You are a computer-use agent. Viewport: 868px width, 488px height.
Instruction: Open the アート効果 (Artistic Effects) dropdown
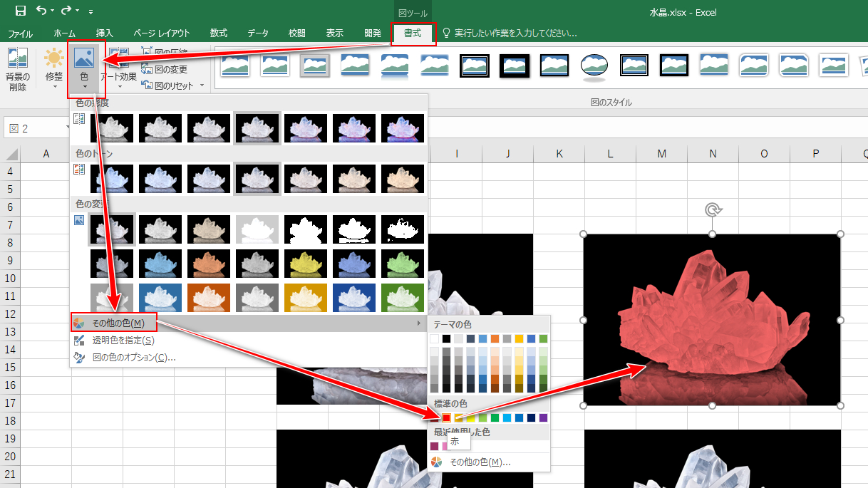tap(118, 70)
